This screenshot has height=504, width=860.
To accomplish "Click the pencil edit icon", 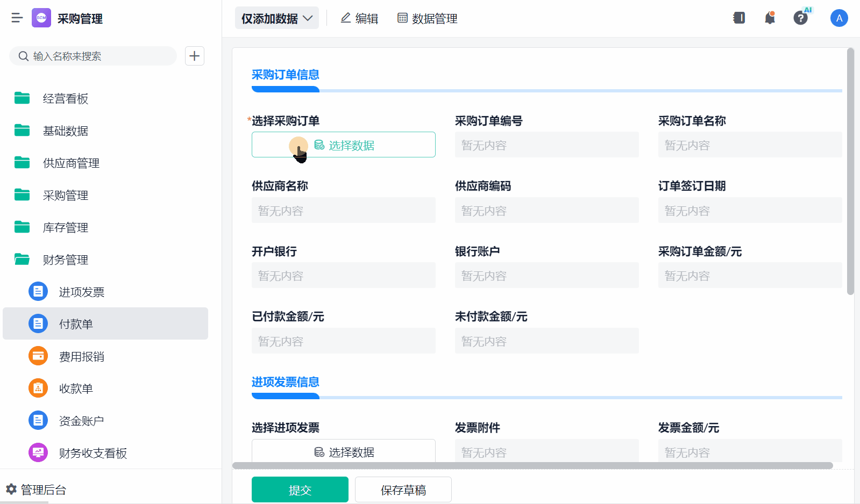I will [x=346, y=18].
